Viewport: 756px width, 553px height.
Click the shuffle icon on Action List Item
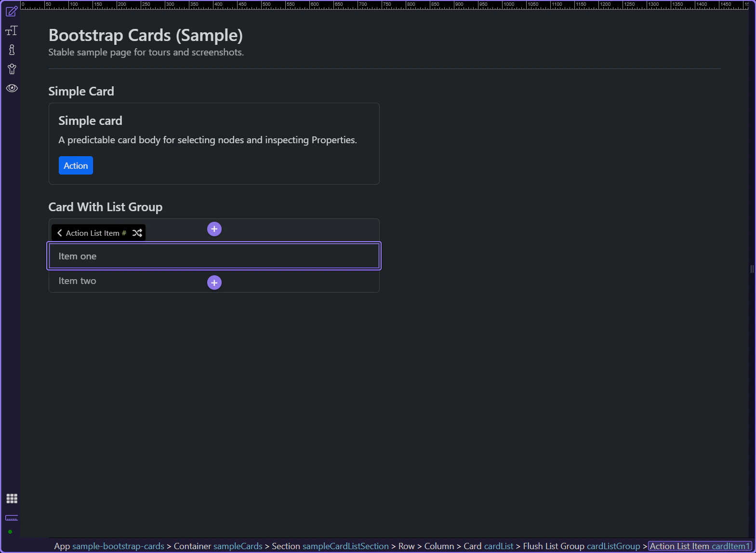[x=137, y=233]
